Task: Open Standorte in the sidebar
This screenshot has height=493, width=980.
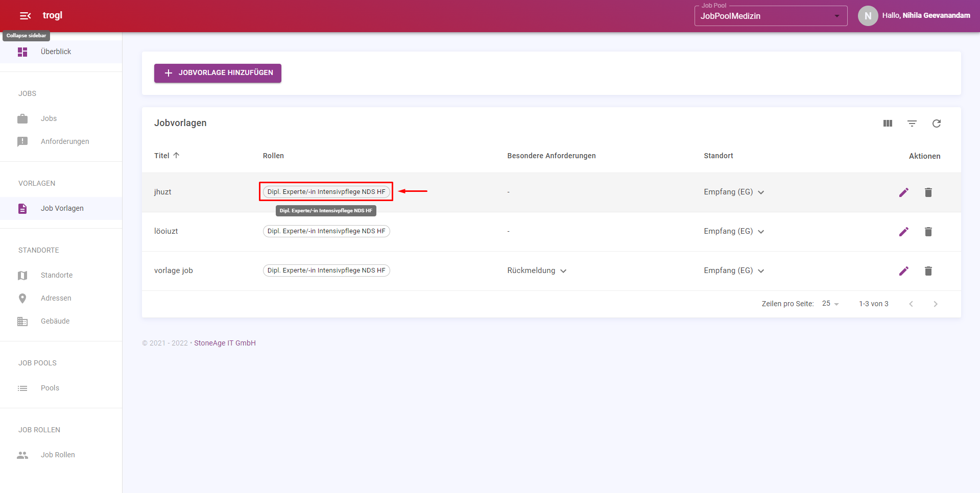Action: point(61,275)
